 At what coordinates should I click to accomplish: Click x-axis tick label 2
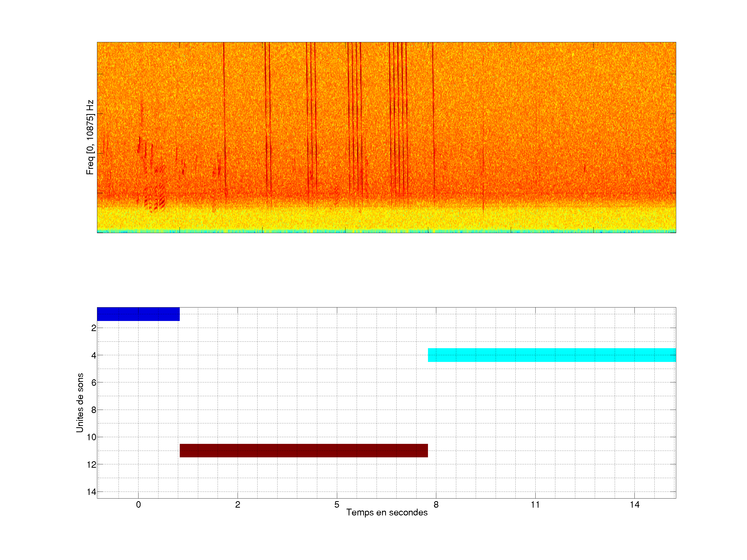[x=237, y=505]
